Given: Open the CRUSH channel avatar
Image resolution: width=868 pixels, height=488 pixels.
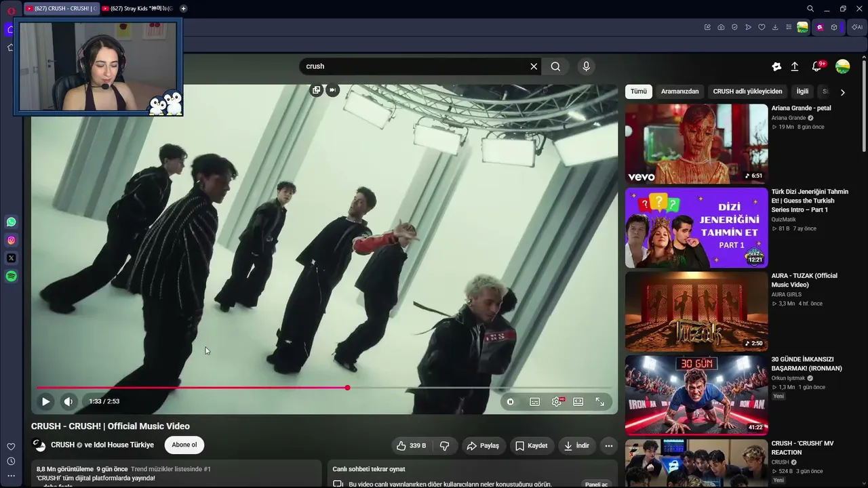Looking at the screenshot, I should pos(40,445).
